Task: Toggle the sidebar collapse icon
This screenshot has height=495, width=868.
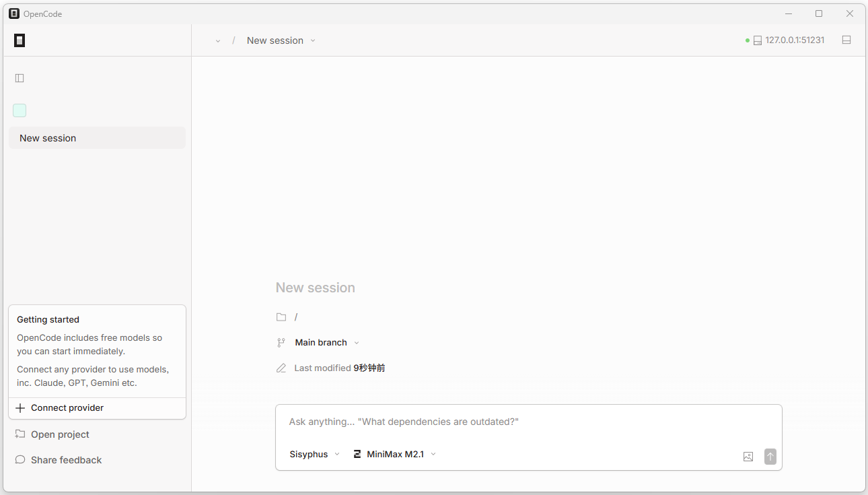Action: (20, 78)
